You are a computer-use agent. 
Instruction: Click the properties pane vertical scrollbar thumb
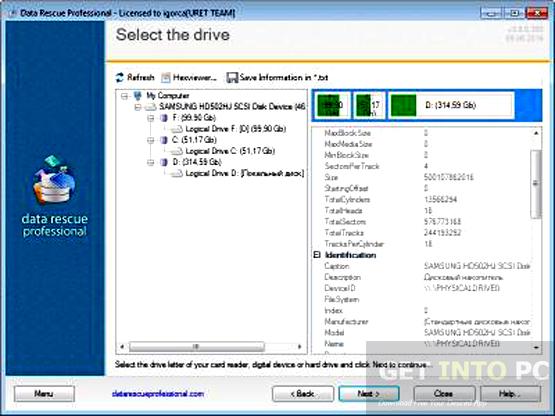(x=536, y=183)
